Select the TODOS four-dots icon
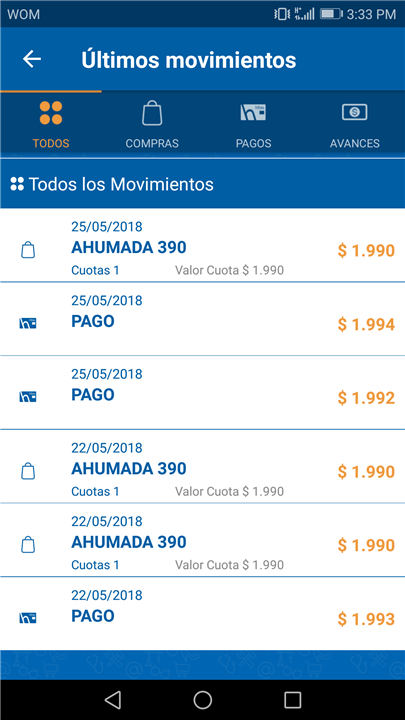 [51, 113]
